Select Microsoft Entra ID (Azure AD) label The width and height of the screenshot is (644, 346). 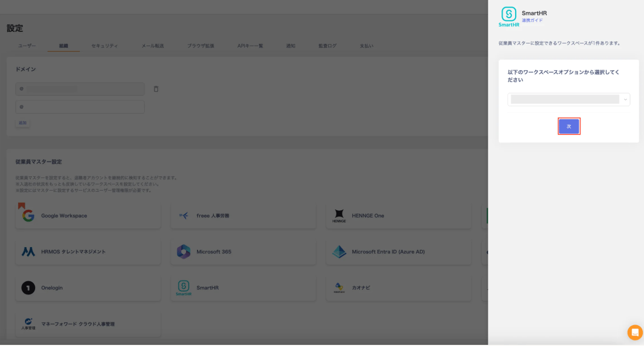[388, 252]
